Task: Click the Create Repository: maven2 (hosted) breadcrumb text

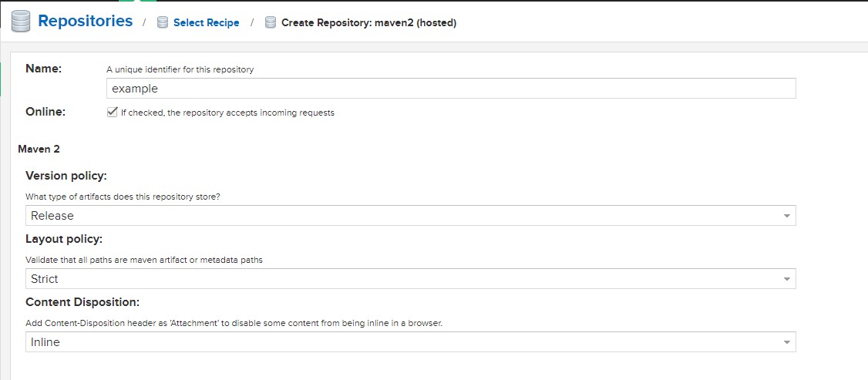Action: coord(368,22)
